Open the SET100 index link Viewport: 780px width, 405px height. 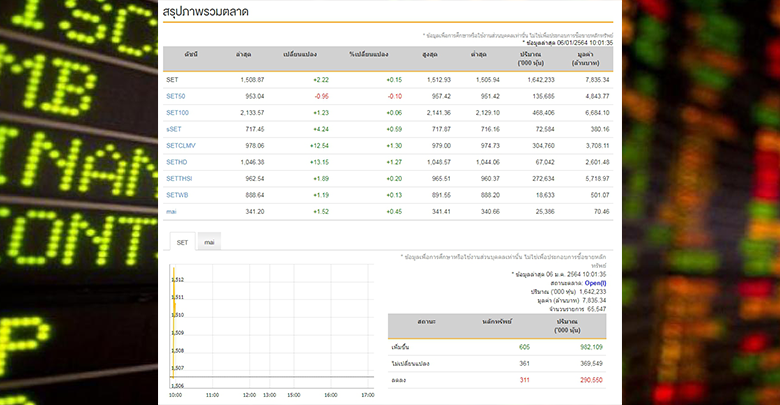(177, 113)
